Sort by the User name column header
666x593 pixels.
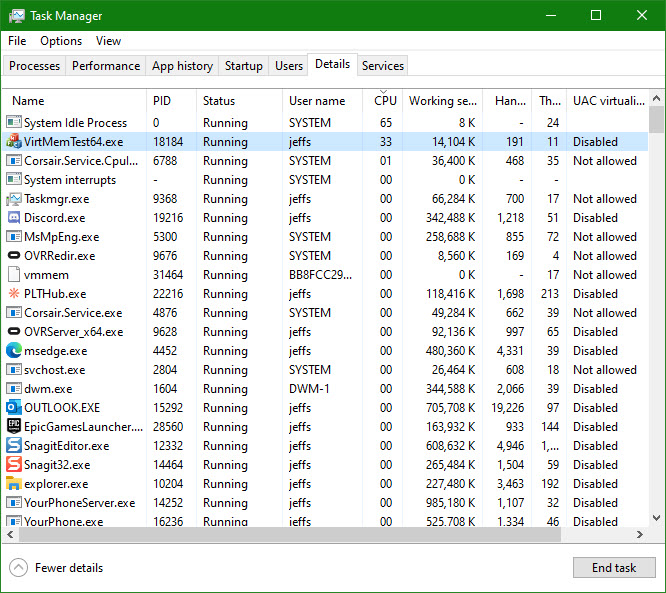(x=322, y=101)
